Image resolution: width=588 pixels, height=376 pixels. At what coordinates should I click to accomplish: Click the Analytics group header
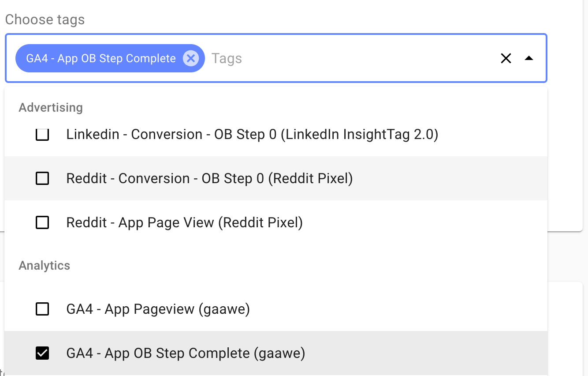pyautogui.click(x=45, y=266)
